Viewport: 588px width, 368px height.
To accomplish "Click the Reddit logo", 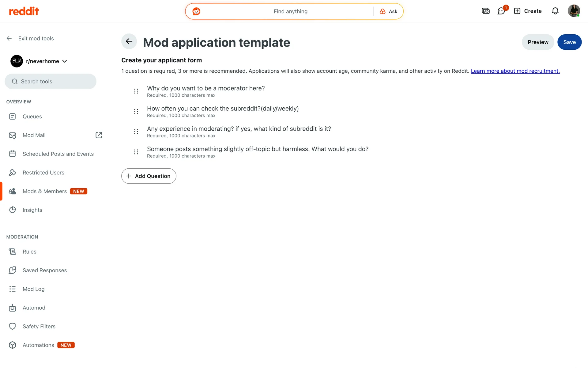I will (24, 11).
